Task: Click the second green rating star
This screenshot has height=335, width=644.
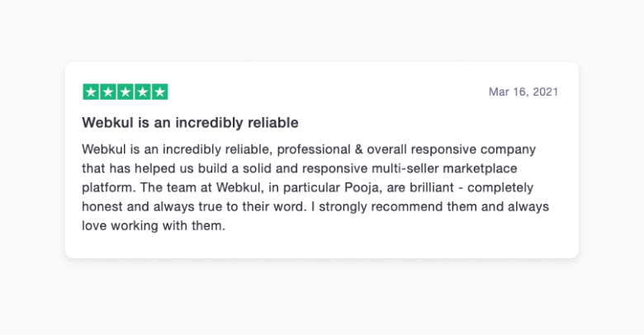Action: (x=108, y=92)
